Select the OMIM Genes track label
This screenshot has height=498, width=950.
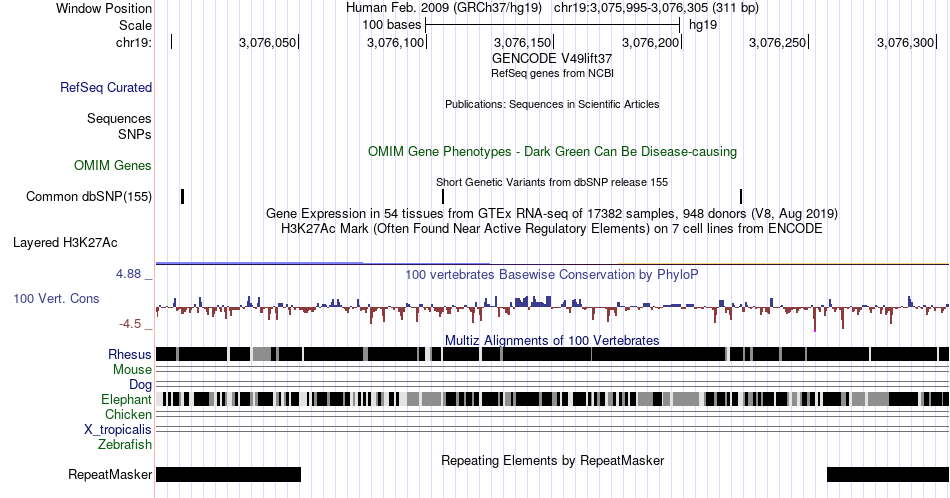point(113,165)
